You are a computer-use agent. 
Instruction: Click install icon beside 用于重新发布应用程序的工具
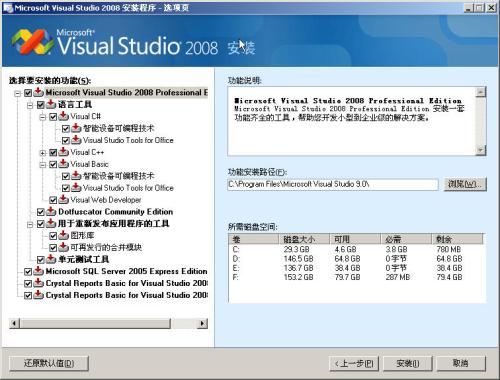pos(51,224)
